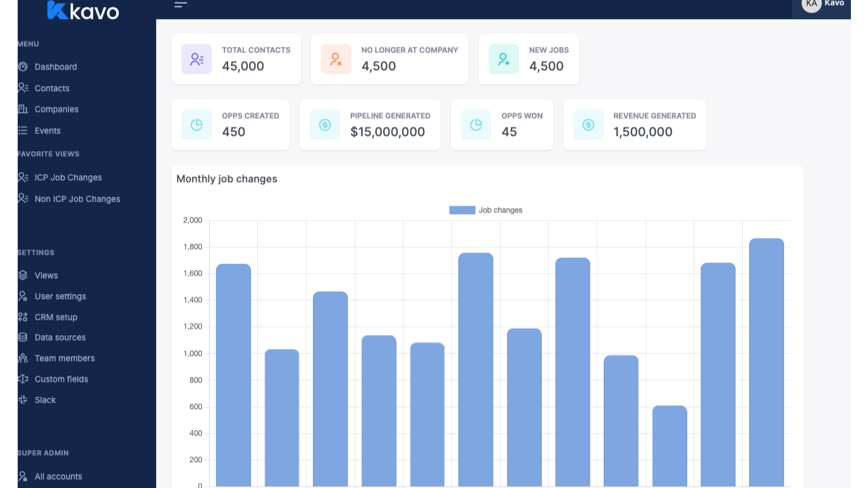Viewport: 868px width, 488px height.
Task: Click the Views stack icon under Settings
Action: pos(23,275)
